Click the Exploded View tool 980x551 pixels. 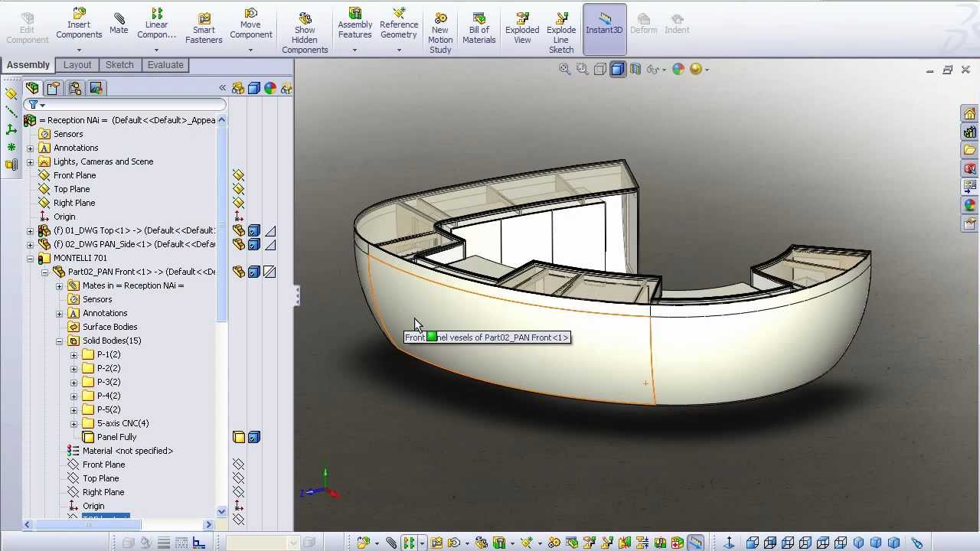[x=522, y=29]
